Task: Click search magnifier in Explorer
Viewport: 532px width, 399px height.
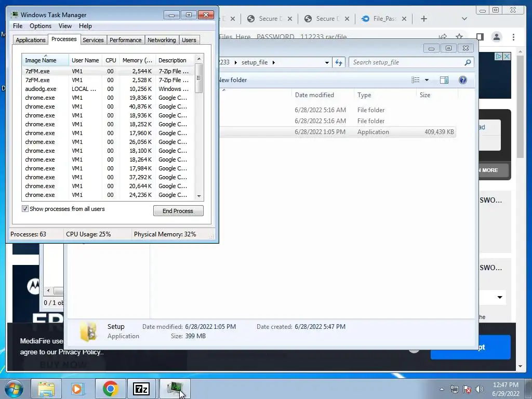Action: pos(468,62)
